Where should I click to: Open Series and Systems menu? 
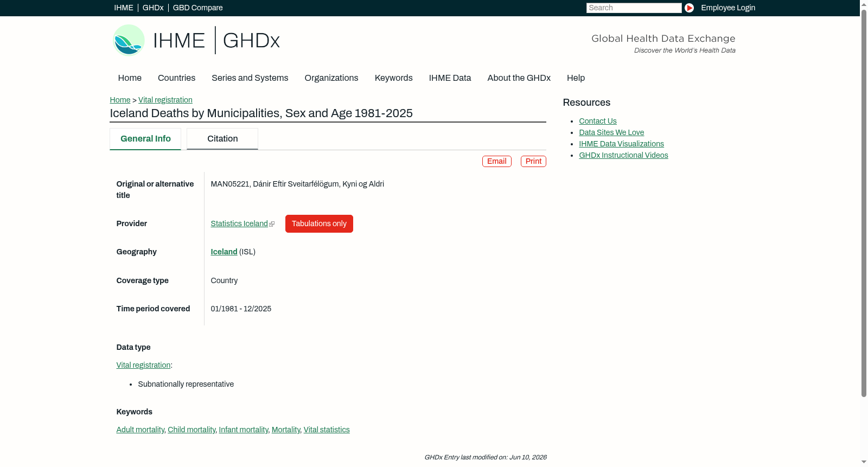(x=250, y=78)
